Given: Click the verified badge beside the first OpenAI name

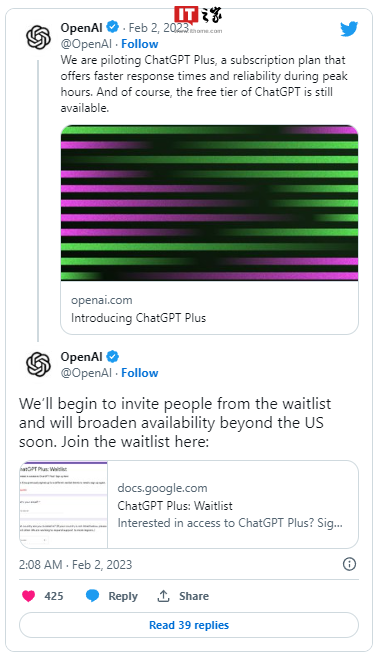Looking at the screenshot, I should click(112, 28).
